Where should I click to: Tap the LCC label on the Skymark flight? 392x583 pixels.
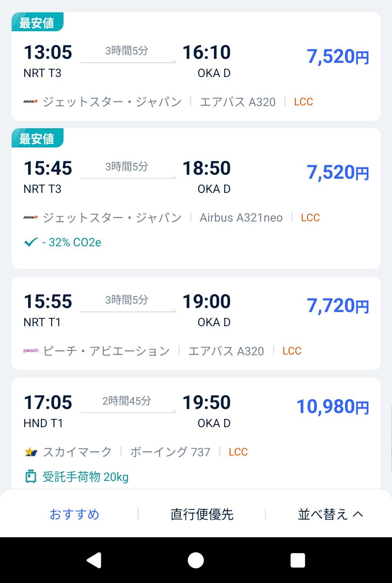pyautogui.click(x=238, y=452)
